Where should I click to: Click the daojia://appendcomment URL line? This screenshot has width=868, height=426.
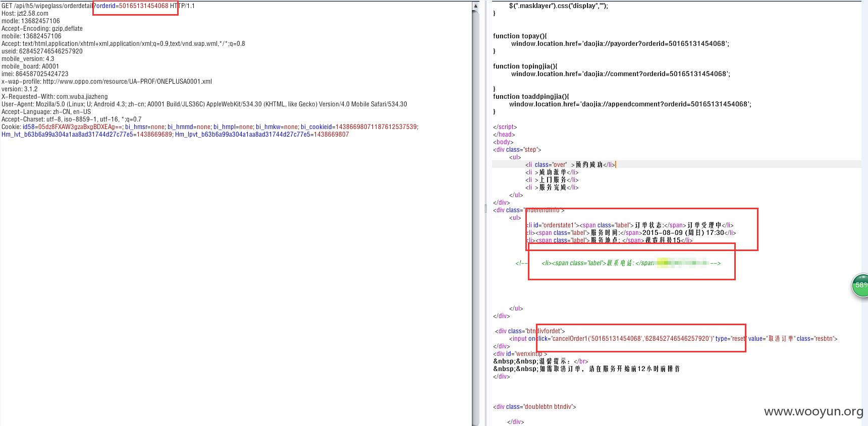click(x=630, y=104)
